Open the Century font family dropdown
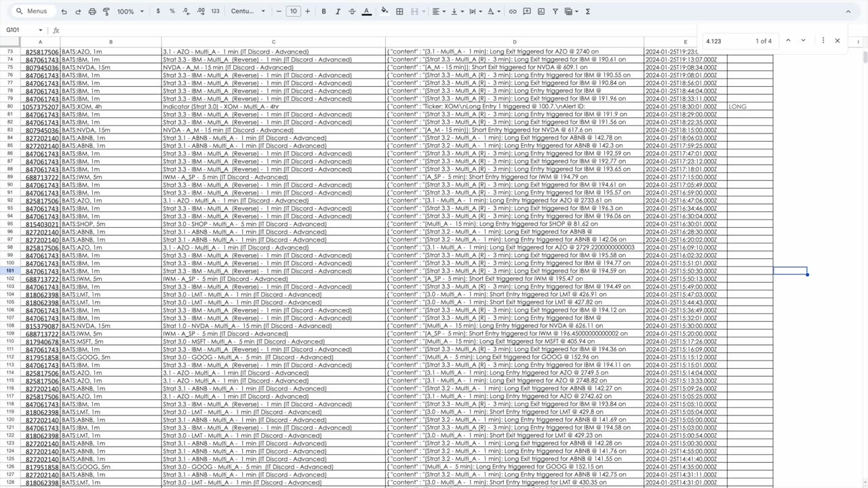Image resolution: width=868 pixels, height=488 pixels. coord(247,12)
